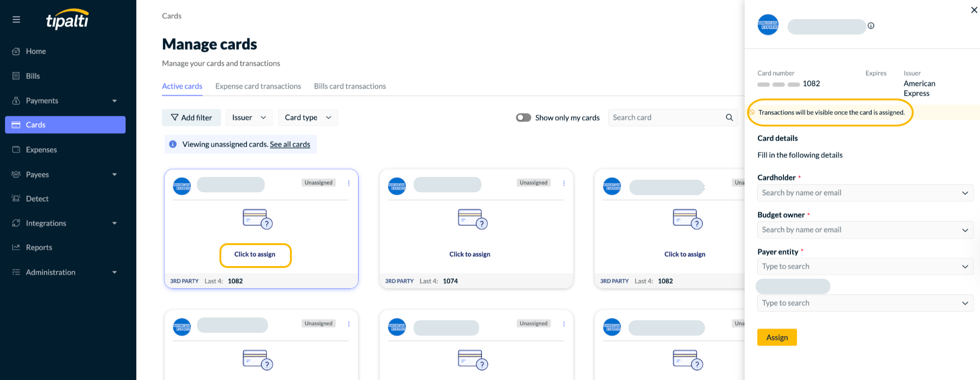Open the Card type dropdown

coord(308,118)
